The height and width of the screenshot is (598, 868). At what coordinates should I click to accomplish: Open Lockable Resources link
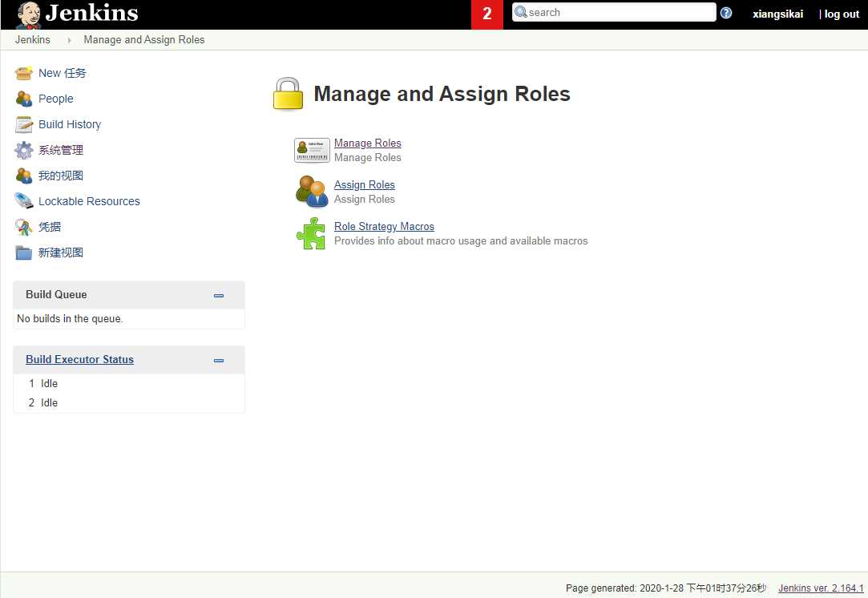[x=89, y=201]
